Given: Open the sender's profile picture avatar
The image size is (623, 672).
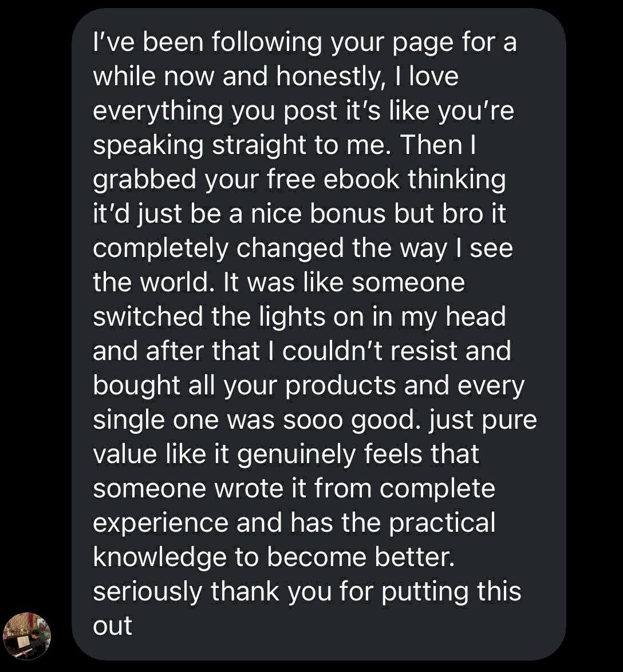Looking at the screenshot, I should (x=27, y=636).
